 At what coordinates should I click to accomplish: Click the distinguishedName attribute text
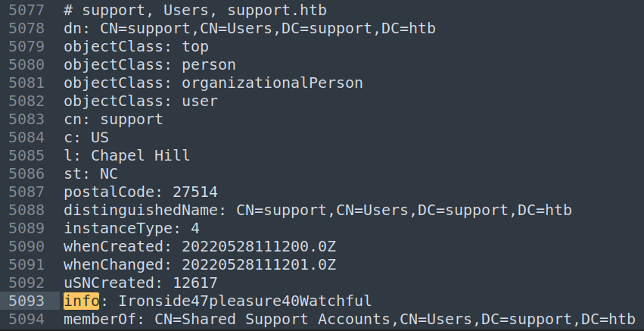tap(144, 210)
